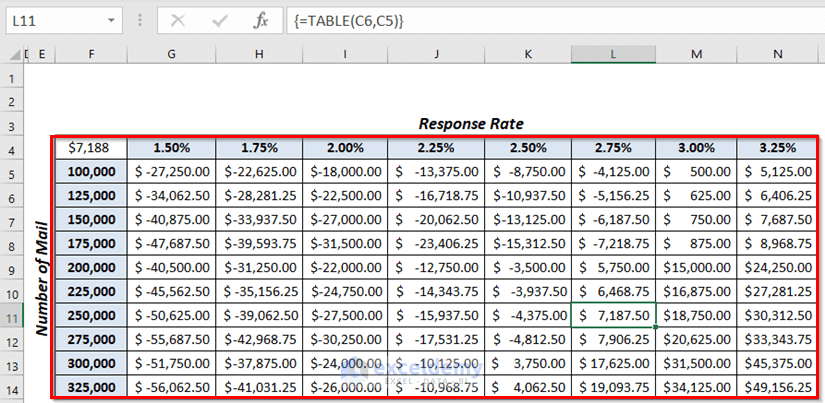This screenshot has height=403, width=825.
Task: Select the 275,000 mail count cell
Action: pos(90,339)
